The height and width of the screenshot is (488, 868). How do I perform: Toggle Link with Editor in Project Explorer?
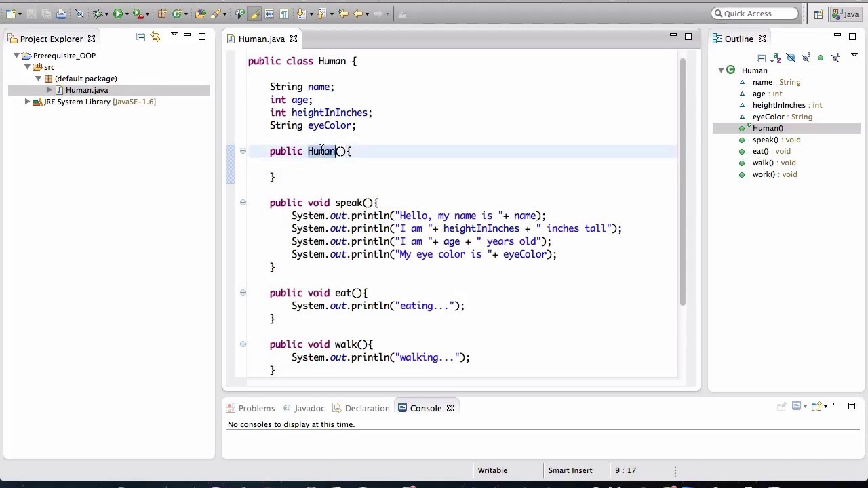155,37
